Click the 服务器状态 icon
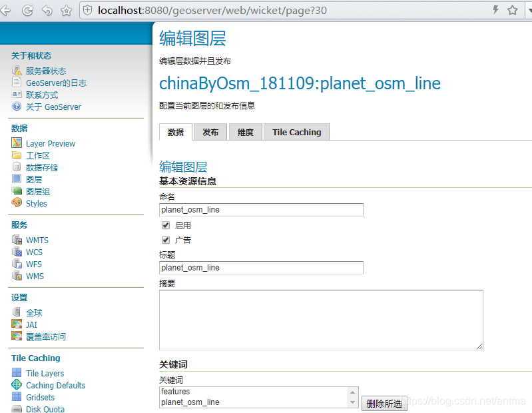532x413 pixels. (17, 71)
